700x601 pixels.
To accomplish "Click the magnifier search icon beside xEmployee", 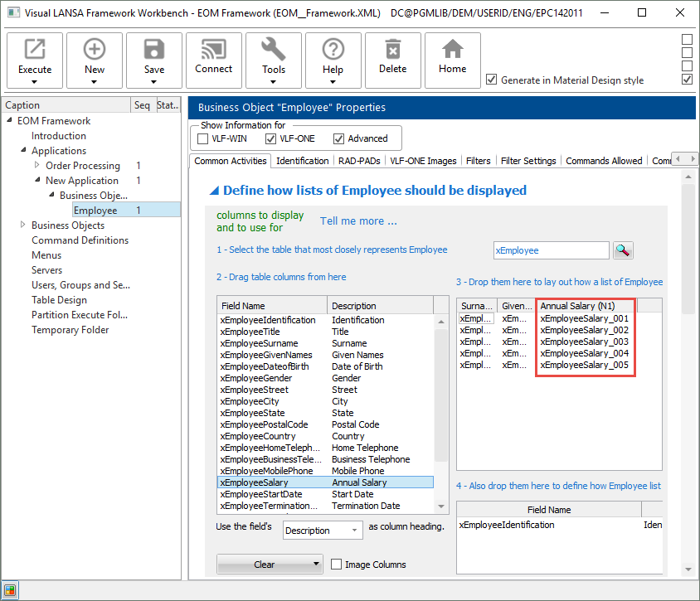I will click(623, 250).
